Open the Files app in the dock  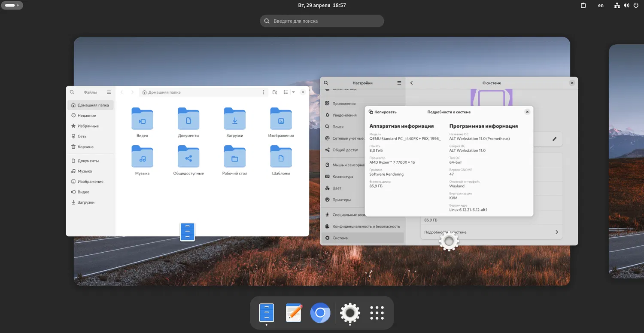(267, 313)
